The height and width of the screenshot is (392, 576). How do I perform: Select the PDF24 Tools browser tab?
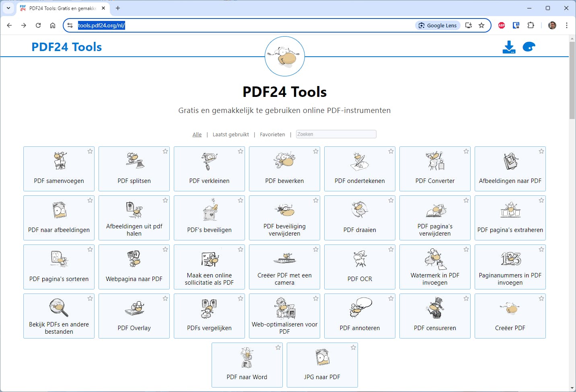click(x=63, y=8)
